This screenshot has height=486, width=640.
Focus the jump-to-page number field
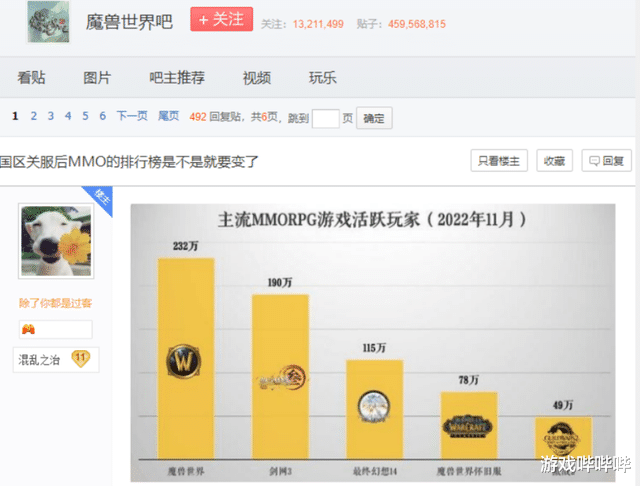(x=325, y=118)
